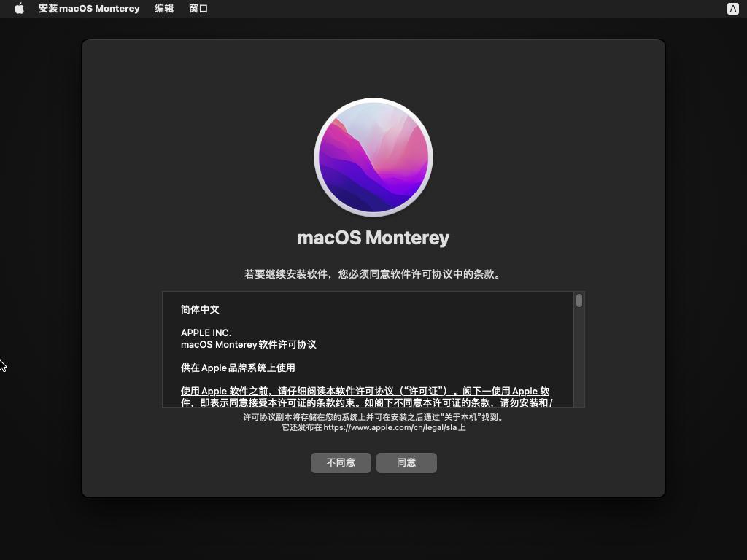Open the 窗口 menu
Viewport: 747px width, 560px height.
pyautogui.click(x=198, y=8)
